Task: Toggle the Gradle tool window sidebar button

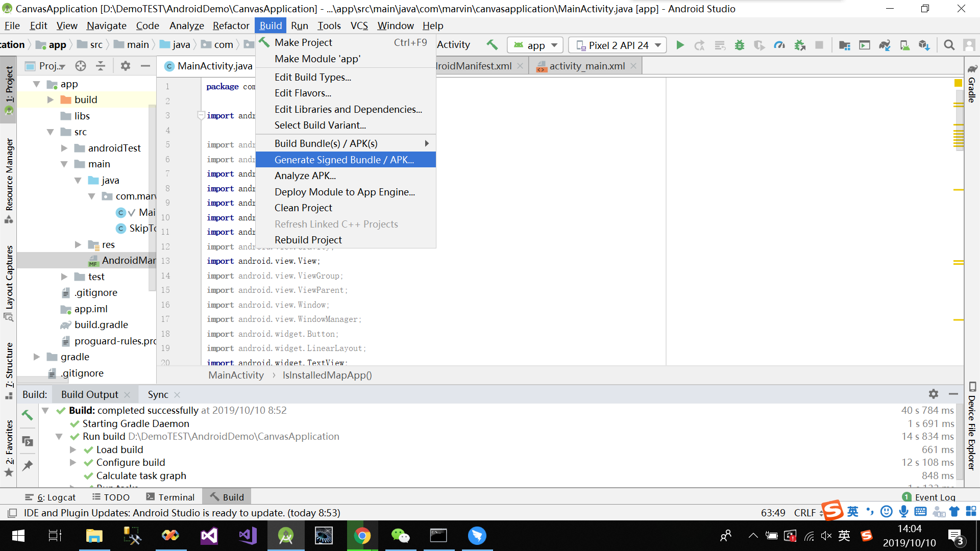Action: (972, 84)
